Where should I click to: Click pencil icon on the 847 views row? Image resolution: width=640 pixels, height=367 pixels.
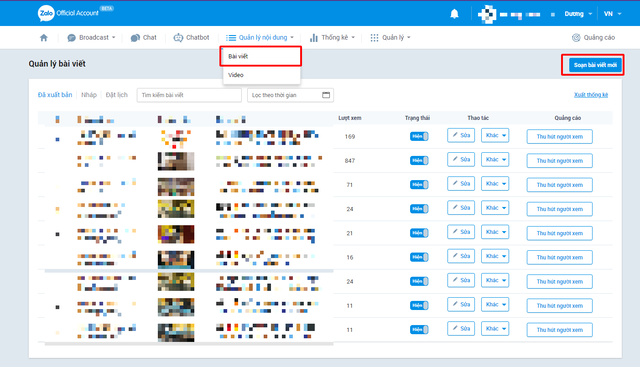455,159
